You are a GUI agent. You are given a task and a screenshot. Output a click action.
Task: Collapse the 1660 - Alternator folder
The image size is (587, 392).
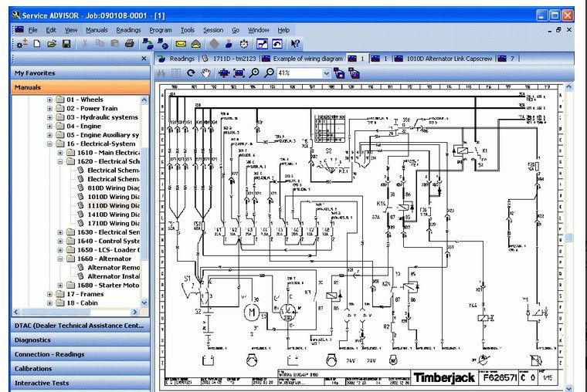tap(60, 259)
